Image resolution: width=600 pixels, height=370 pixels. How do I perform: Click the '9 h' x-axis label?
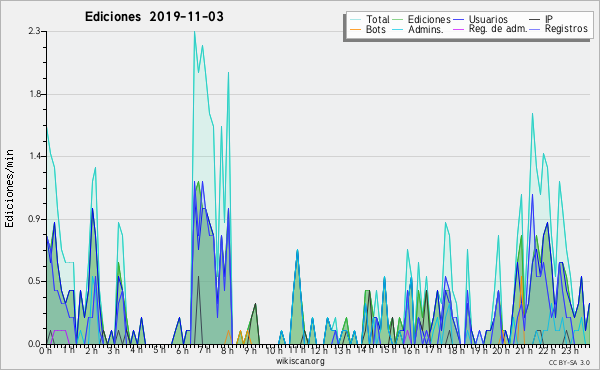(250, 351)
